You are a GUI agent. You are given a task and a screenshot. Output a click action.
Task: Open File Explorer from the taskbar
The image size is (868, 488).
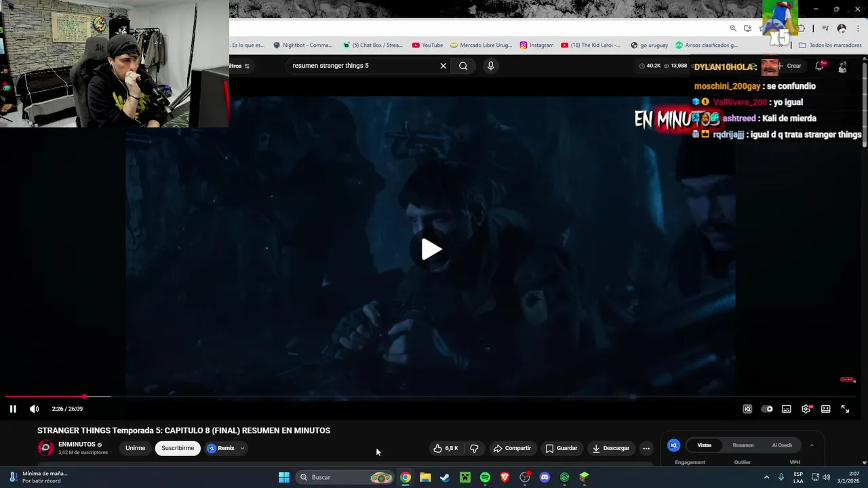(x=425, y=477)
